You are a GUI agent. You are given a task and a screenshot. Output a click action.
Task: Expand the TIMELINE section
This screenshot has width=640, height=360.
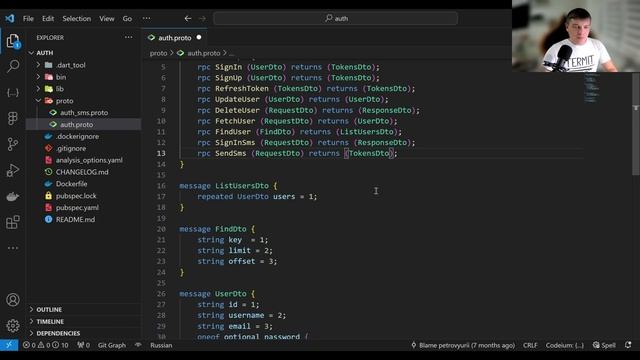(x=50, y=321)
